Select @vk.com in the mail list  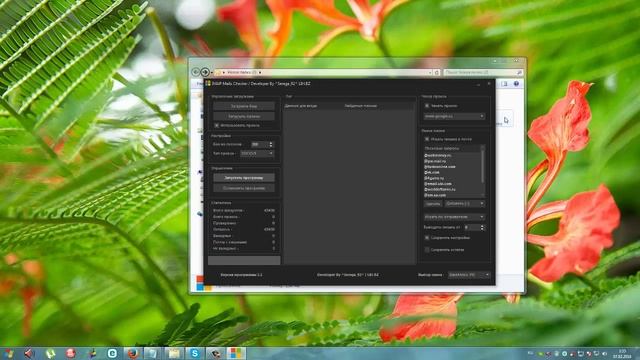click(431, 173)
